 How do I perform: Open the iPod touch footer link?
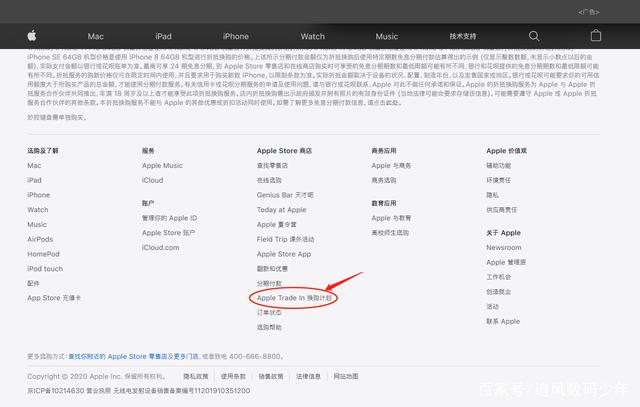click(x=45, y=269)
